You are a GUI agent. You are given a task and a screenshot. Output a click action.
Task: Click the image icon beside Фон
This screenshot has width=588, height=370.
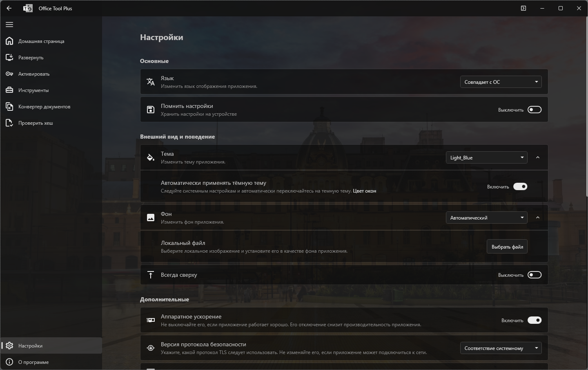point(151,218)
